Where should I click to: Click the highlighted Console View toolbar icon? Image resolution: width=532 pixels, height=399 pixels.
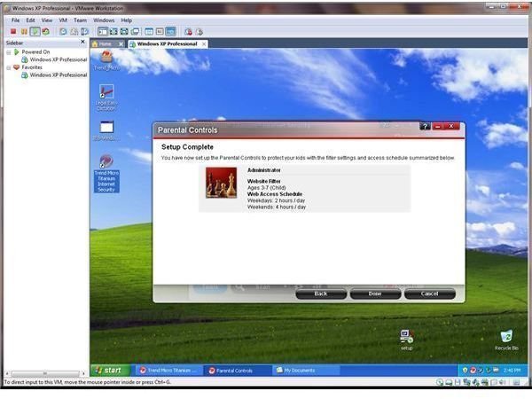point(170,32)
